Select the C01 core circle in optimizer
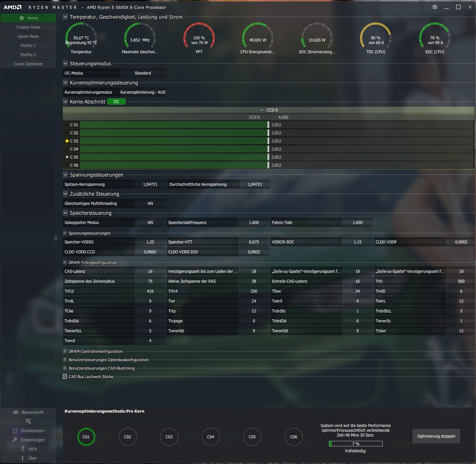 tap(86, 437)
